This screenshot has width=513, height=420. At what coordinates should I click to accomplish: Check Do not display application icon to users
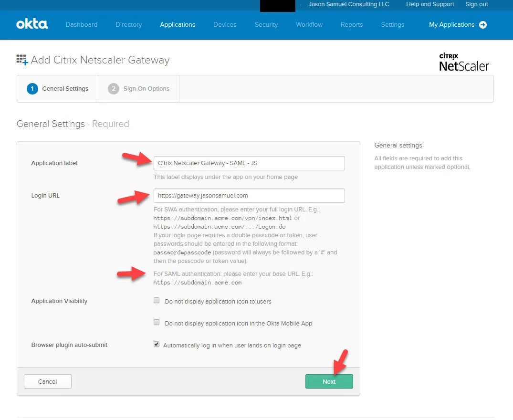(x=157, y=300)
